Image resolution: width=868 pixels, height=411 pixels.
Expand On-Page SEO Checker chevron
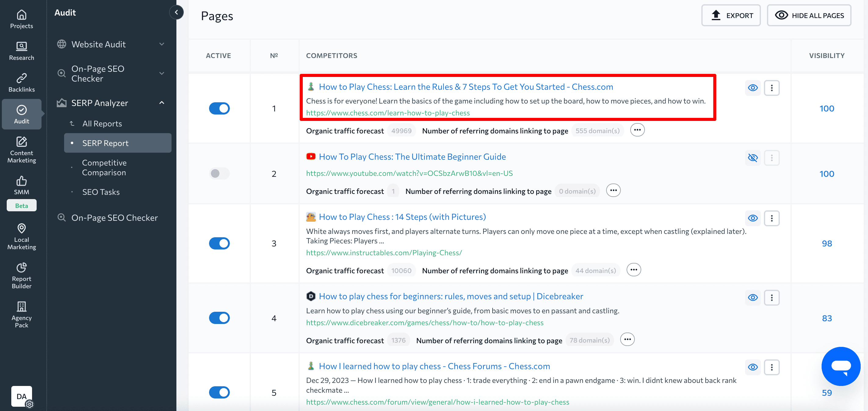tap(162, 74)
